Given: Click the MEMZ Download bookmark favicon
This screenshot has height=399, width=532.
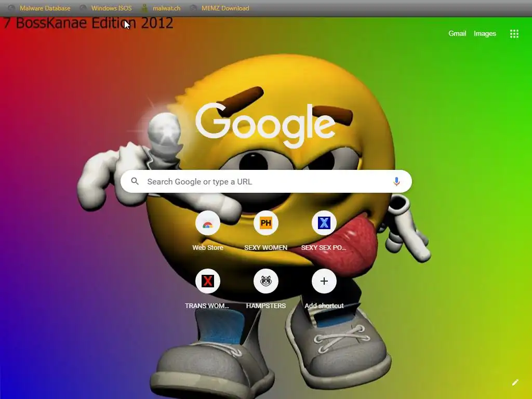Looking at the screenshot, I should point(193,8).
